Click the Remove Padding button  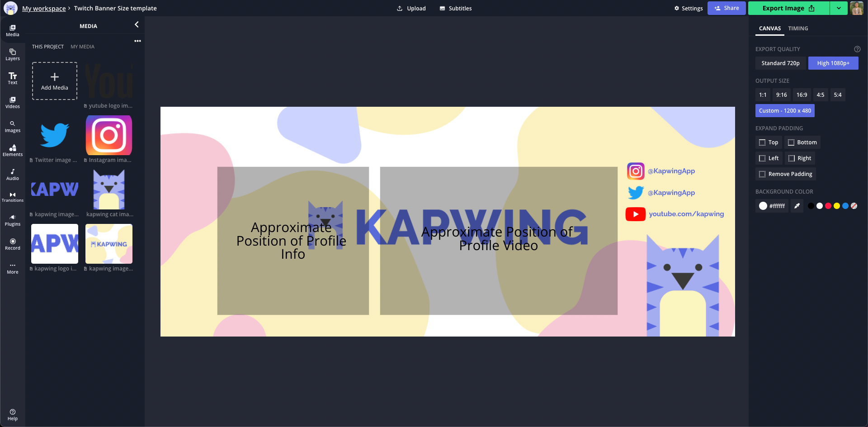[785, 174]
